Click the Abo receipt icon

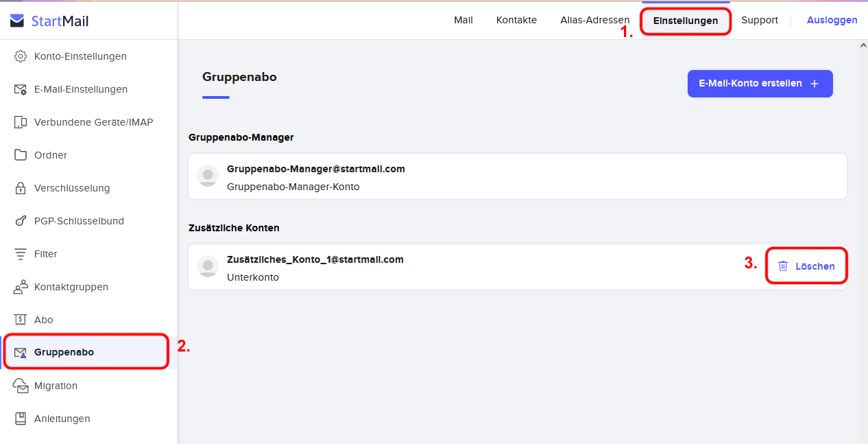pyautogui.click(x=21, y=320)
